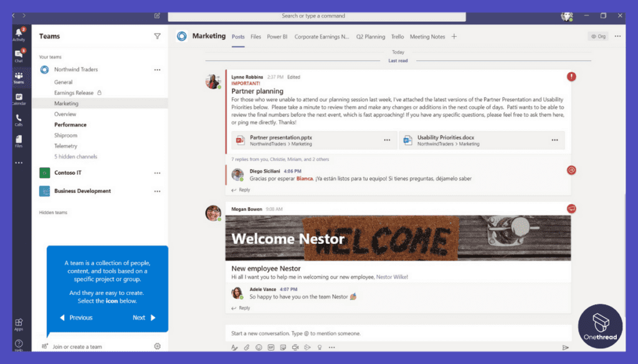Click Megan Bowen's avatar

(213, 213)
